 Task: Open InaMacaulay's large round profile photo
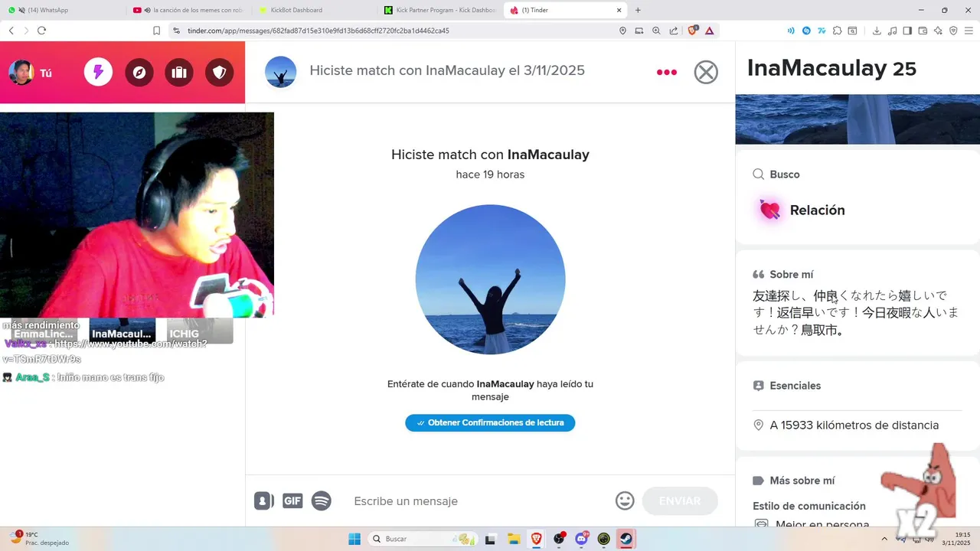[490, 279]
